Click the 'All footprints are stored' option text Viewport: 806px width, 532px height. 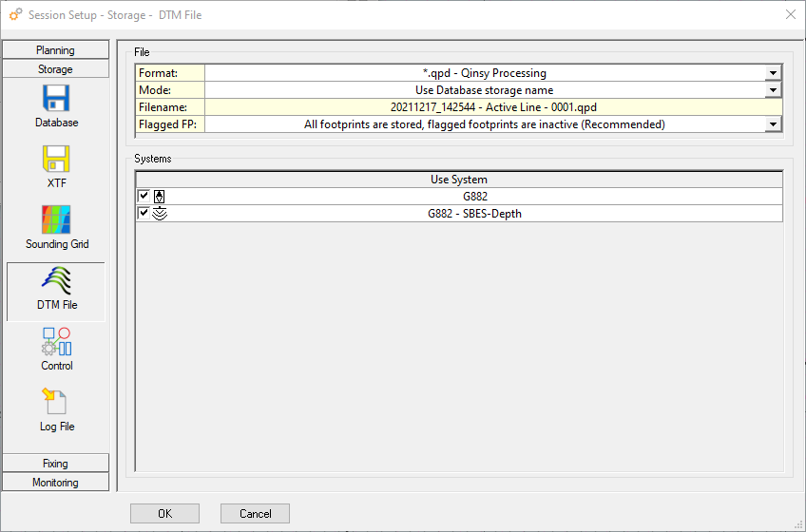click(364, 124)
